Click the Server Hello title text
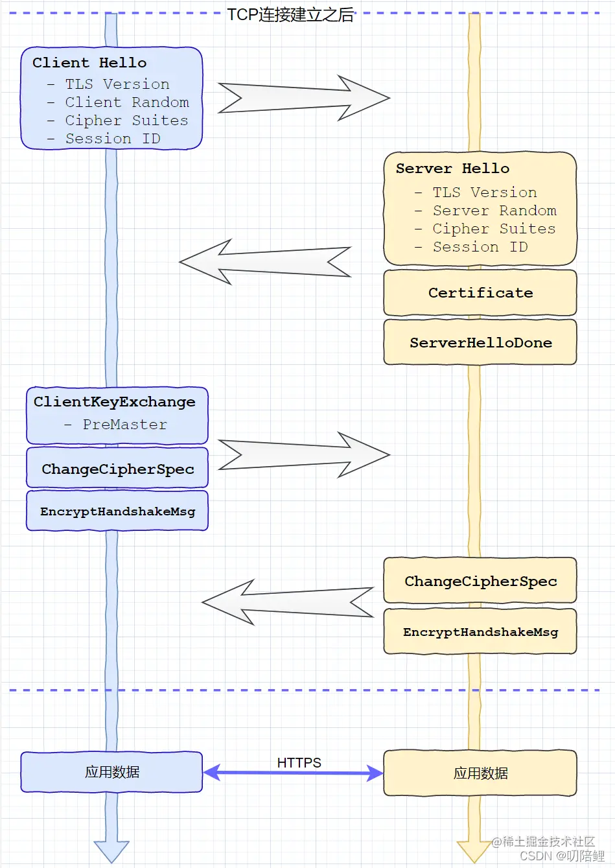This screenshot has width=615, height=868. click(452, 169)
